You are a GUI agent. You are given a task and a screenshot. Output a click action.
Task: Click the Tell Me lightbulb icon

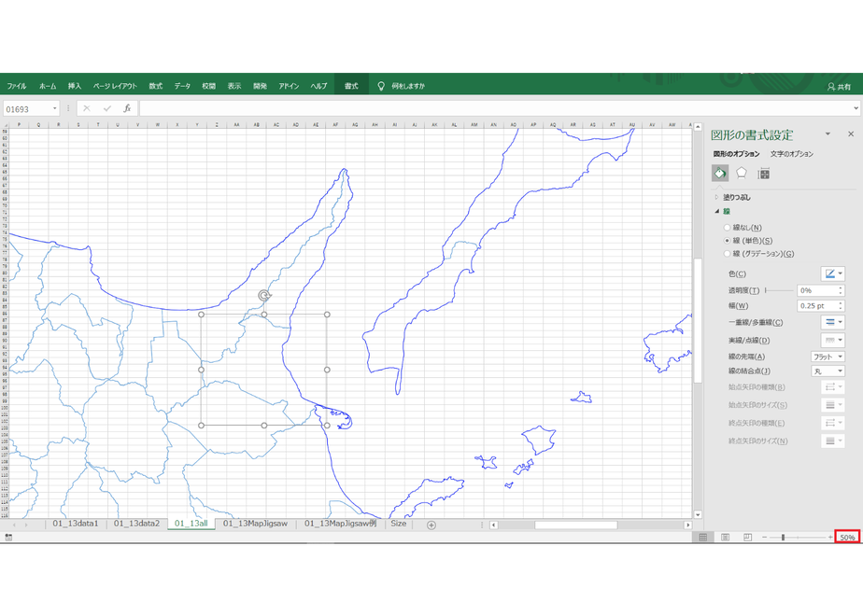tap(381, 86)
